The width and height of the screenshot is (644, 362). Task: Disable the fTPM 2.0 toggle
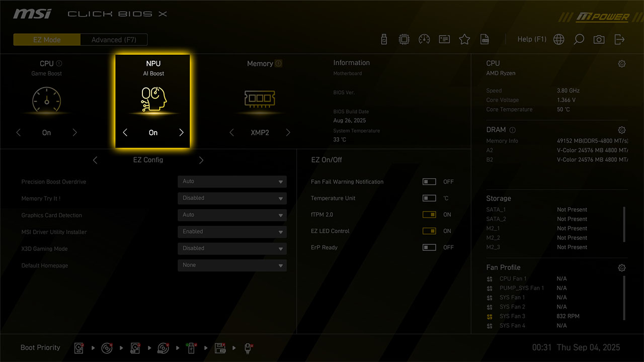tap(429, 215)
